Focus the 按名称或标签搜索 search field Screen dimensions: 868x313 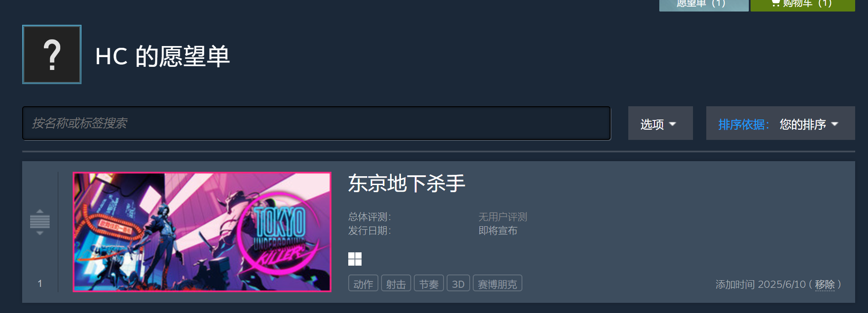click(316, 123)
